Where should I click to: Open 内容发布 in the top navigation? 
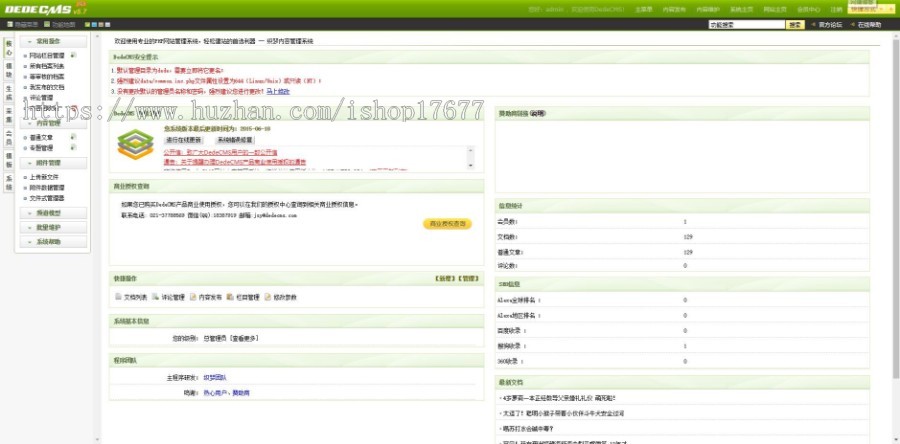tap(673, 9)
